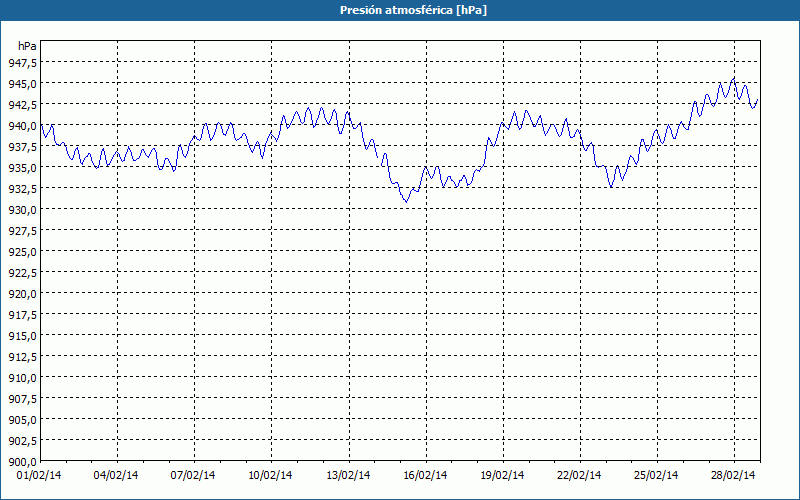The height and width of the screenshot is (500, 800).
Task: Click the '25/02/14' date label
Action: [656, 475]
